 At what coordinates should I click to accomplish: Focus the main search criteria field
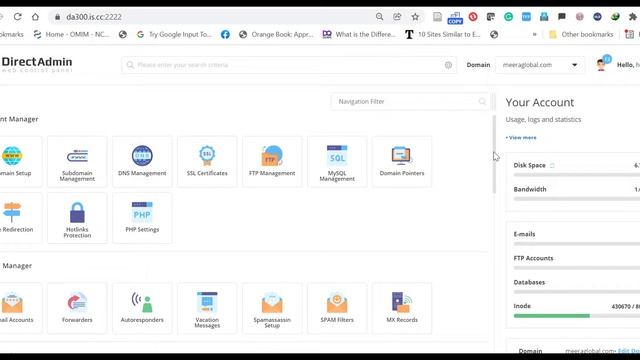click(x=289, y=65)
